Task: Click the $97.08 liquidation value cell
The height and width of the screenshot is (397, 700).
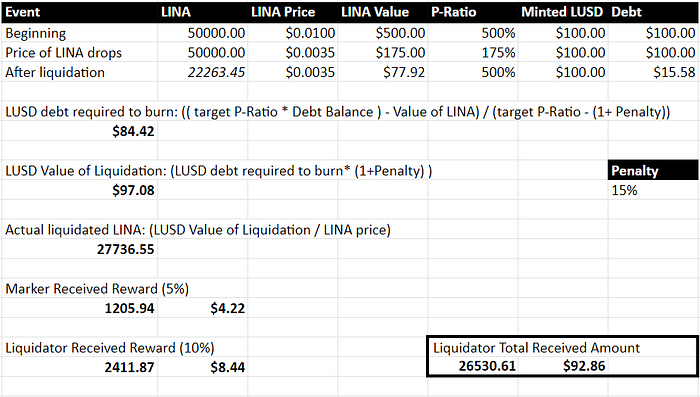Action: 79,190
